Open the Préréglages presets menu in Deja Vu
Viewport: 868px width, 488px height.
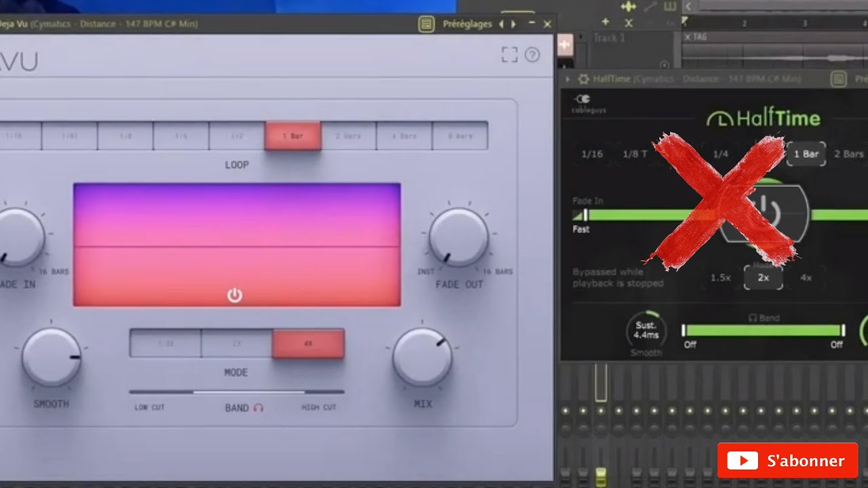click(467, 24)
